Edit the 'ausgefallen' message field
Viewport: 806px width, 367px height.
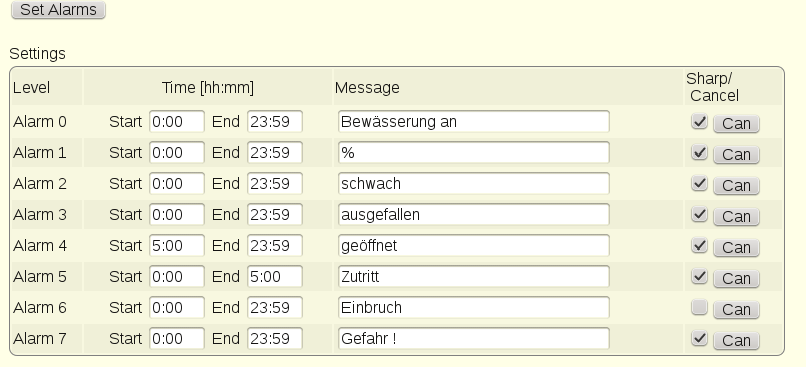[x=473, y=214]
